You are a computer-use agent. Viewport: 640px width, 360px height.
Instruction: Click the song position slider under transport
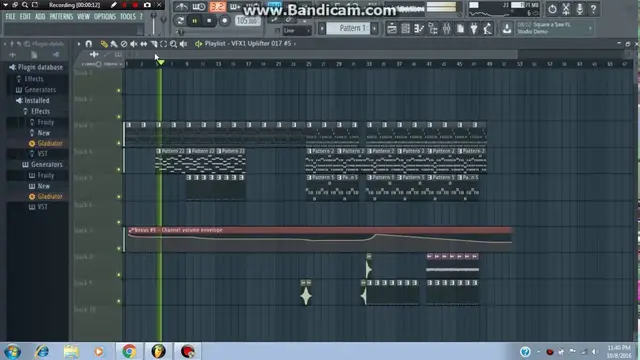click(222, 32)
